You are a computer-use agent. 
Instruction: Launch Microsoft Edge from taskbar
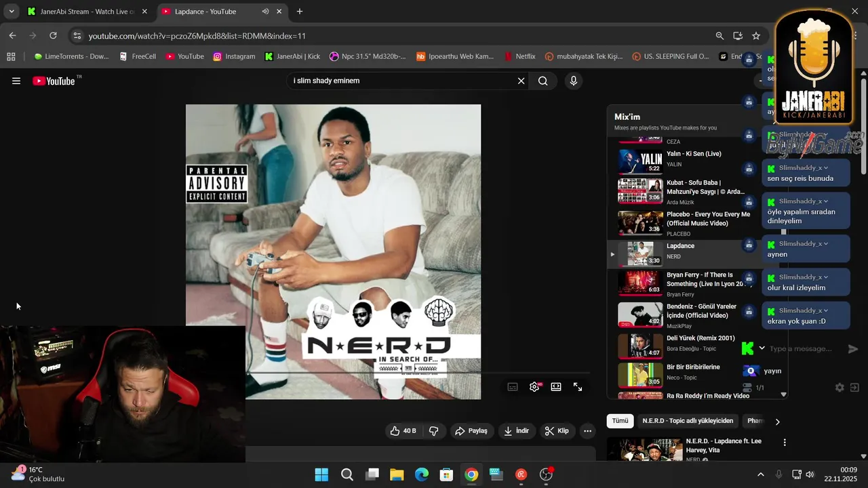click(x=422, y=474)
